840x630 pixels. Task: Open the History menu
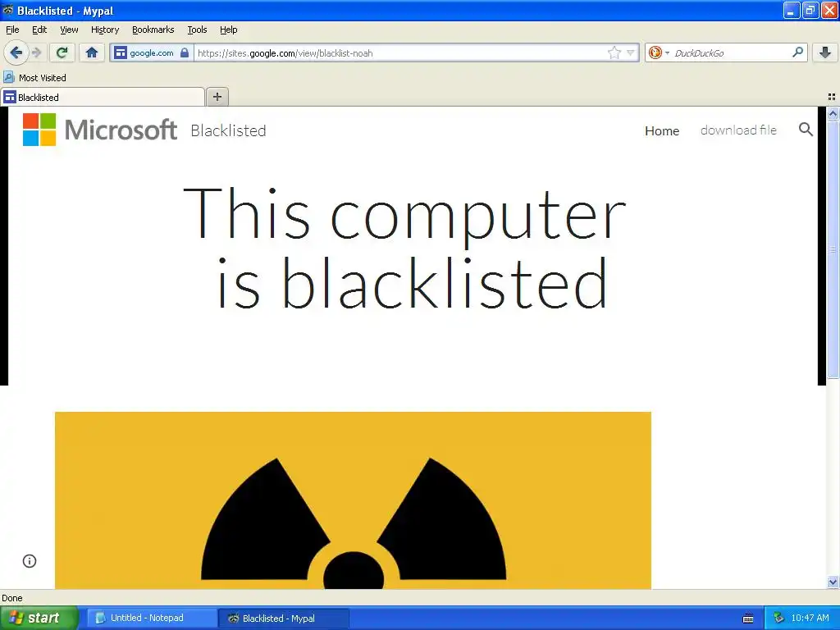[x=105, y=30]
